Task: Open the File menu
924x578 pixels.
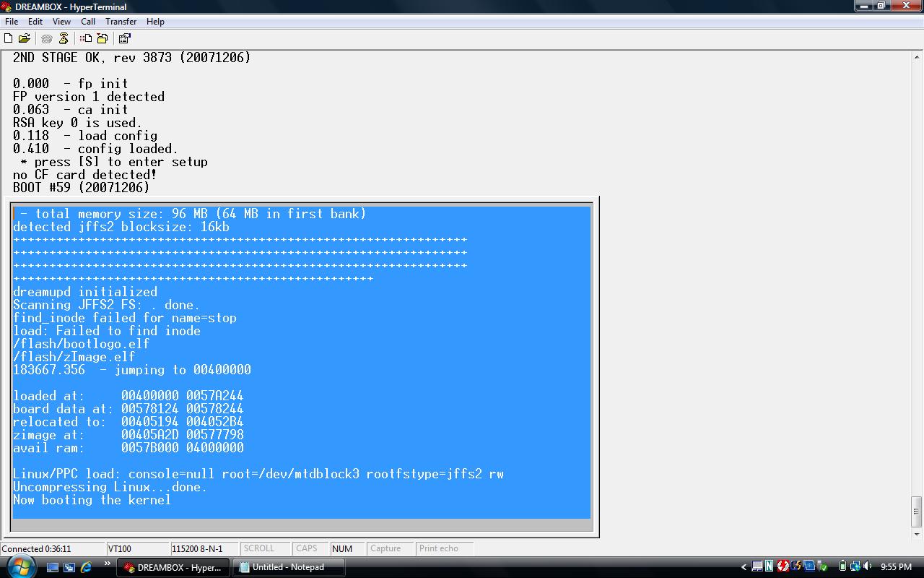Action: coord(12,22)
